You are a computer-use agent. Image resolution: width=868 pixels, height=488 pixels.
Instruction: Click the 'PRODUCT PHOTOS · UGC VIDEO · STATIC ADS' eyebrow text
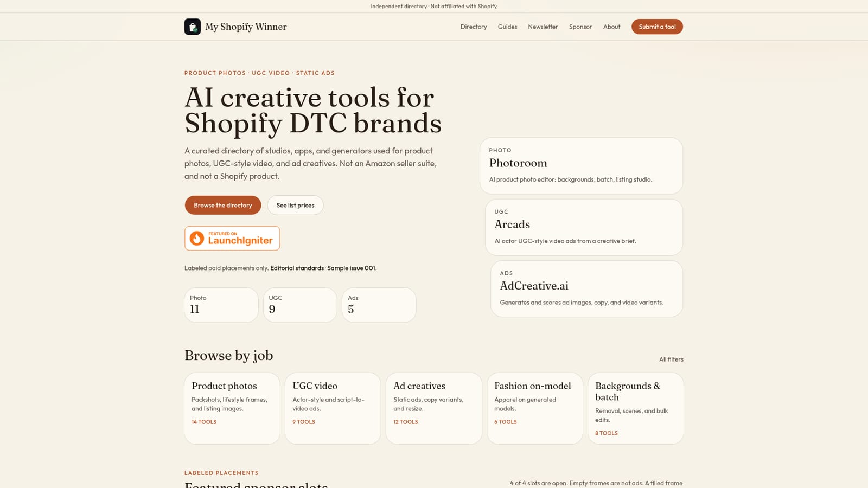click(x=259, y=73)
